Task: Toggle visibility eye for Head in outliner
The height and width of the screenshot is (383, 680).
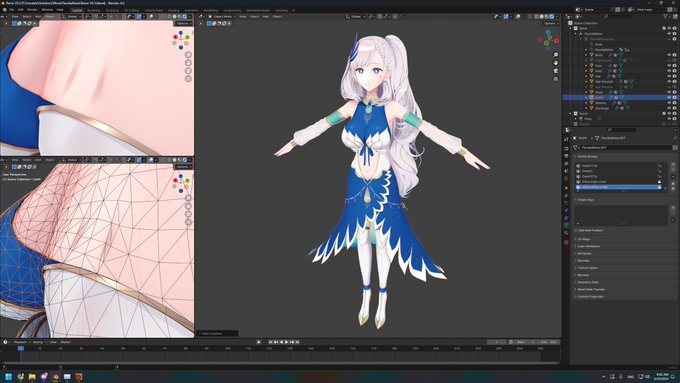Action: coord(669,92)
